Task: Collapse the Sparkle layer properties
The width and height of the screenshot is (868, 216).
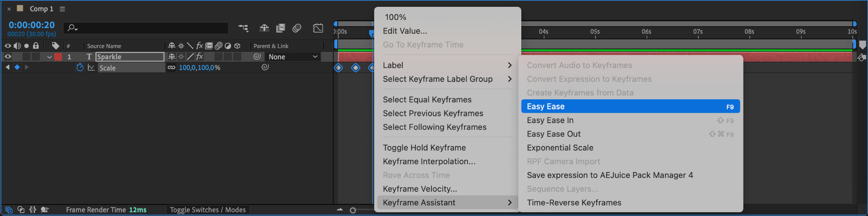Action: [50, 57]
